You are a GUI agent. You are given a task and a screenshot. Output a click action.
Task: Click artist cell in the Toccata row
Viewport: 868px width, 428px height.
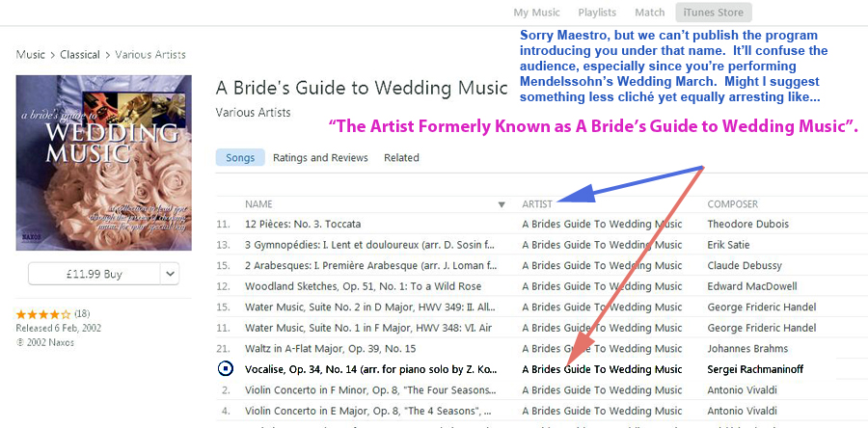point(602,224)
